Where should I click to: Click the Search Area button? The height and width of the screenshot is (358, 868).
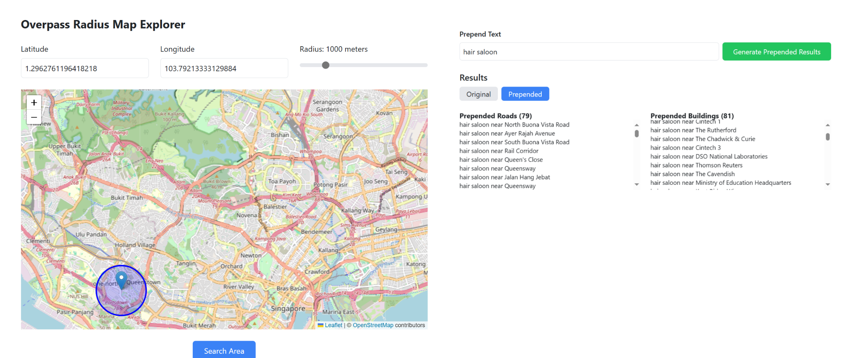point(224,350)
